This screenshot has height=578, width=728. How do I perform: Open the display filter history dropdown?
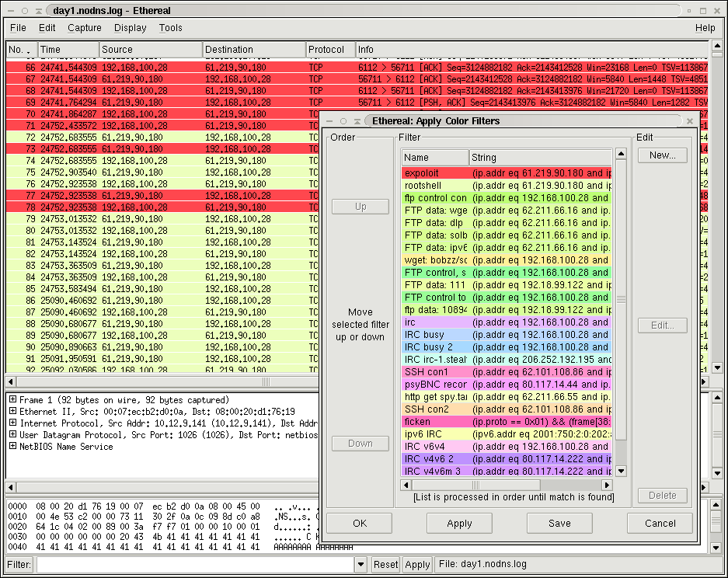click(x=361, y=565)
